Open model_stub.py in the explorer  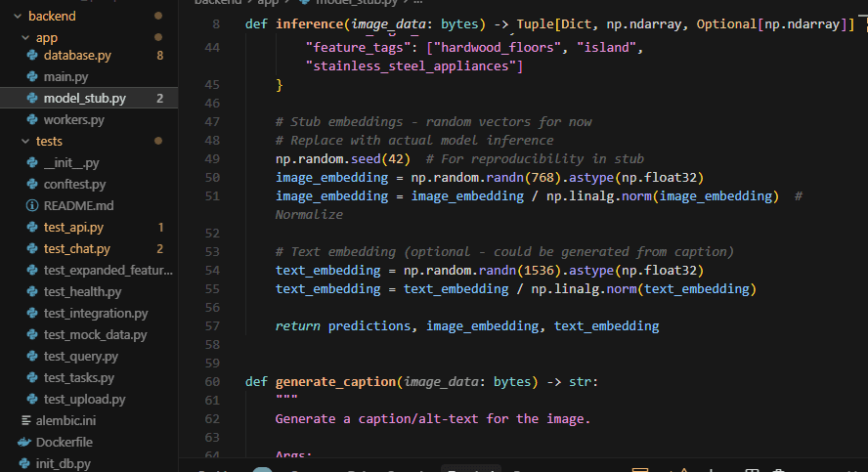(x=85, y=99)
